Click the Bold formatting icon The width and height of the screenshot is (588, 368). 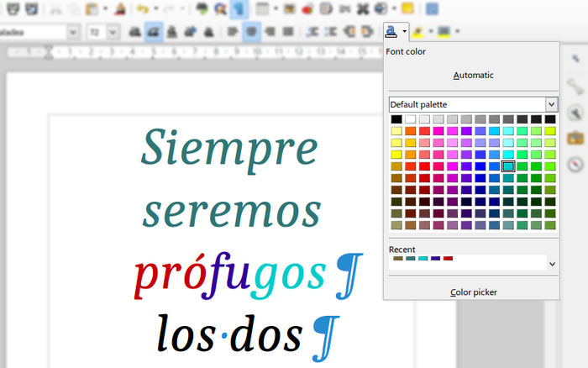[x=136, y=32]
